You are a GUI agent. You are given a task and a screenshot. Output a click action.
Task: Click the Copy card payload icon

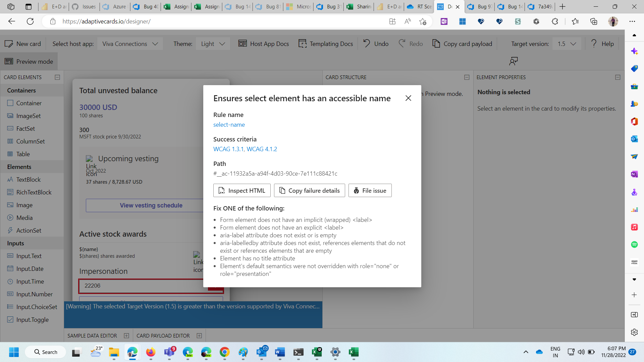(437, 44)
